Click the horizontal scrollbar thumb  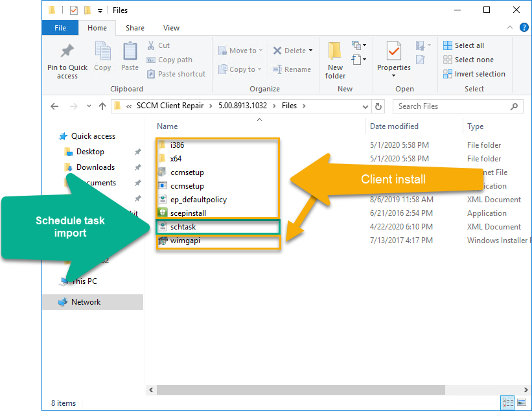pyautogui.click(x=301, y=390)
